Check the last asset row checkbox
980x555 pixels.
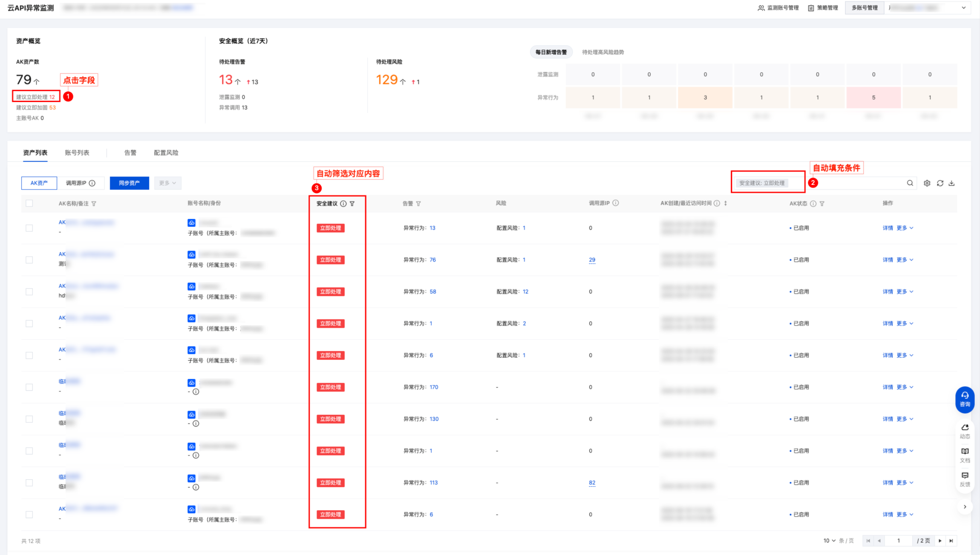29,515
